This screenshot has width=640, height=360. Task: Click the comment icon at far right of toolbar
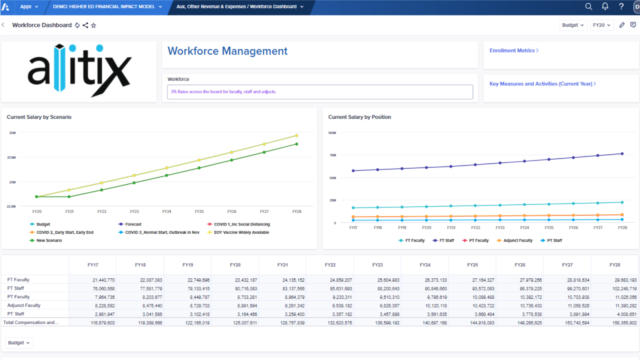tap(633, 25)
